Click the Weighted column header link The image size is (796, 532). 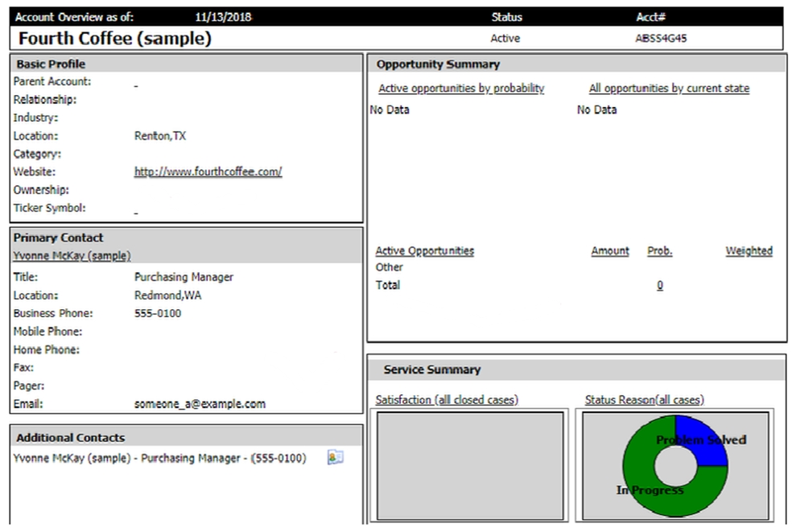coord(749,251)
